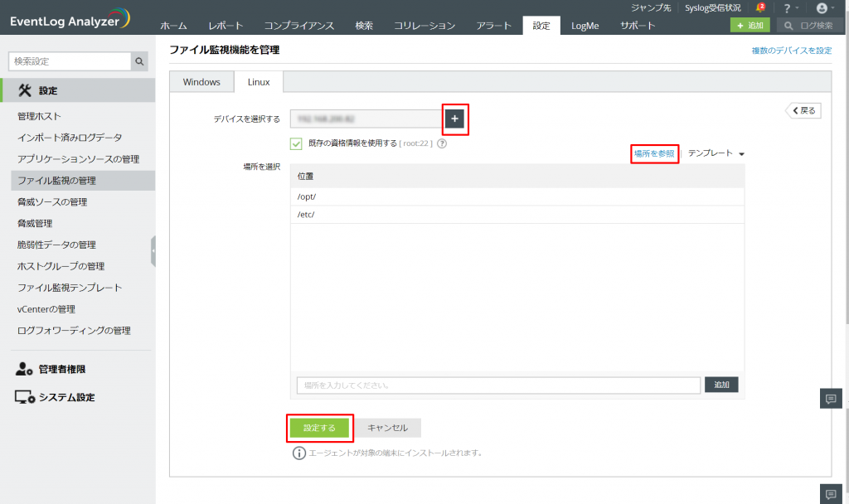This screenshot has width=849, height=504.
Task: Click the sidebar search magnifier icon
Action: pyautogui.click(x=138, y=61)
